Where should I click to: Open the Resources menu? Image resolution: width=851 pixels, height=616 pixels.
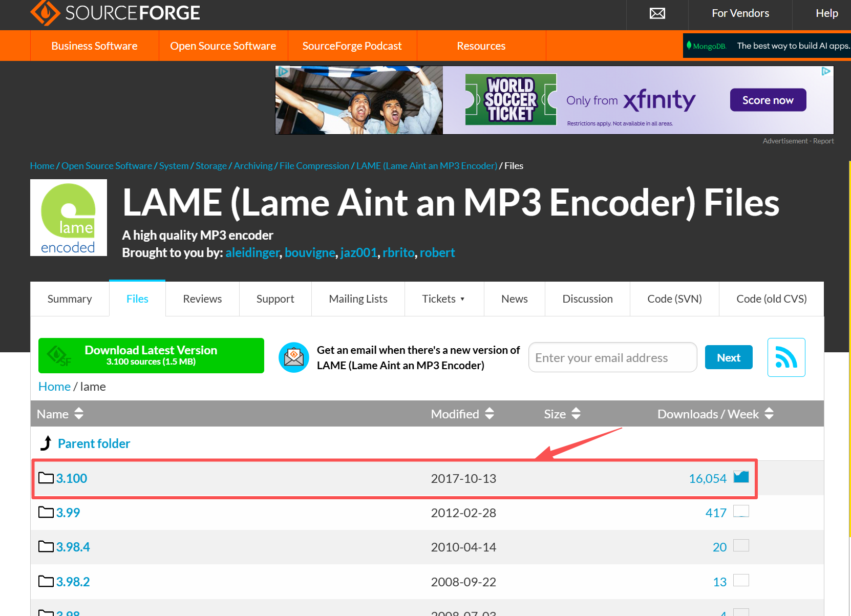(481, 46)
